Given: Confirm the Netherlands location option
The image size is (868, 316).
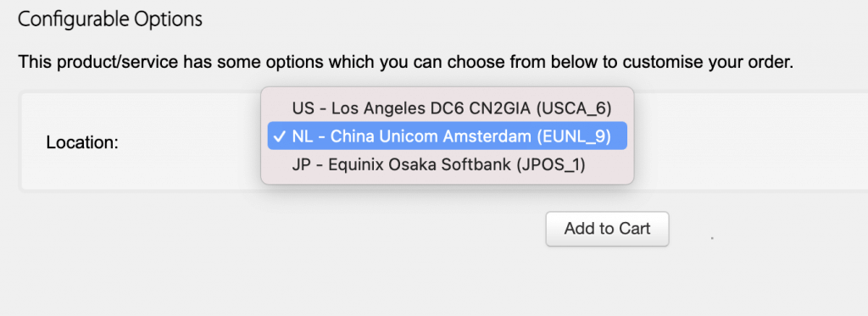Looking at the screenshot, I should click(448, 136).
